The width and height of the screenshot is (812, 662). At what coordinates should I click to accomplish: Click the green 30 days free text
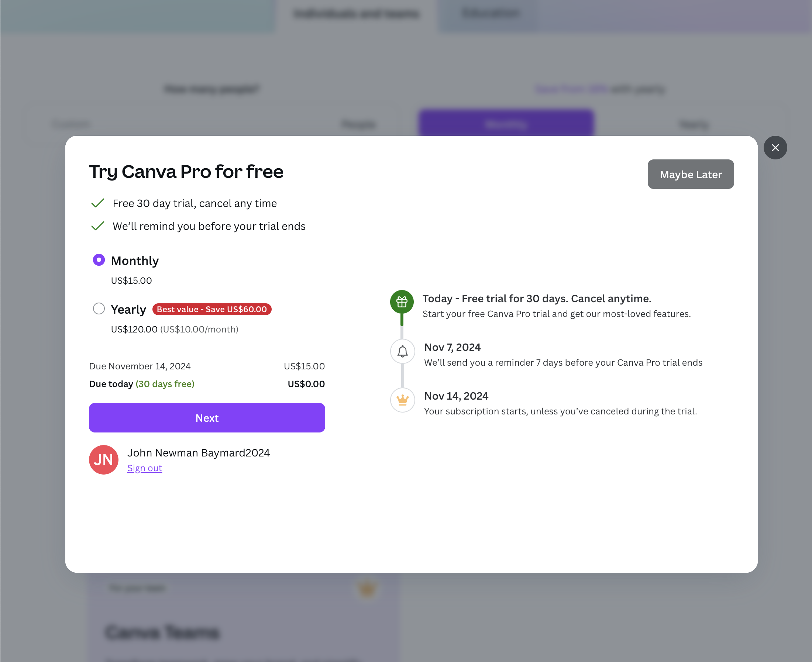[x=165, y=384]
